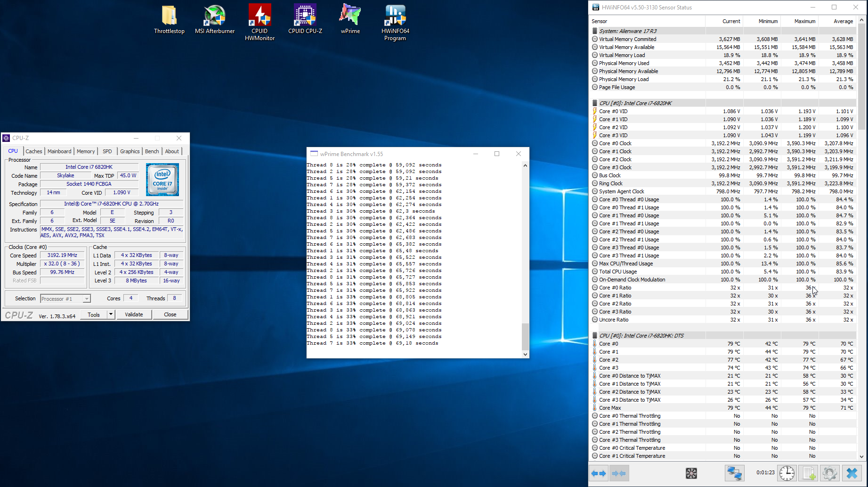The image size is (868, 487).
Task: Open the Tools dropdown arrow in CPU-Z
Action: 111,314
